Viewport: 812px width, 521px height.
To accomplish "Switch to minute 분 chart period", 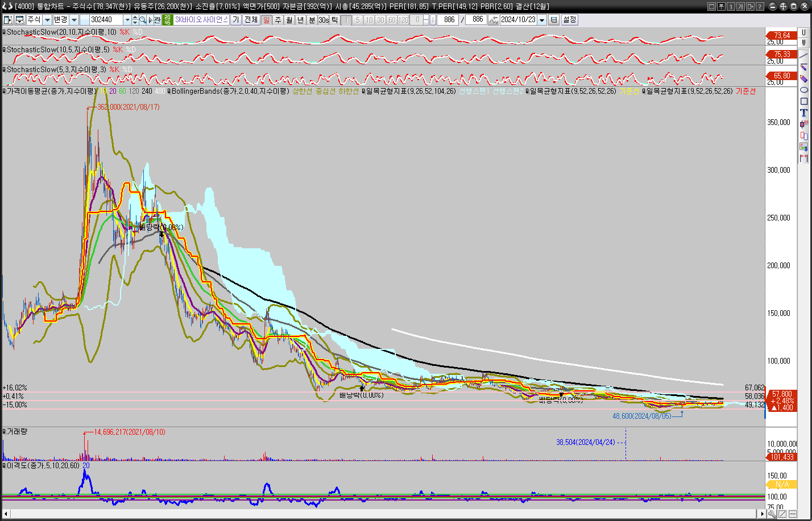I will point(312,20).
